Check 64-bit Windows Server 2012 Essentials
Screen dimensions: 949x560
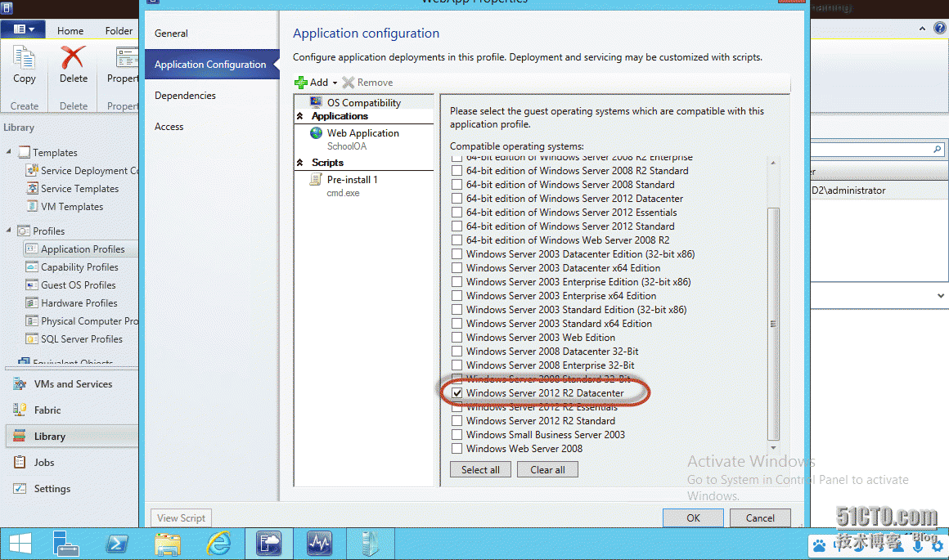point(457,213)
